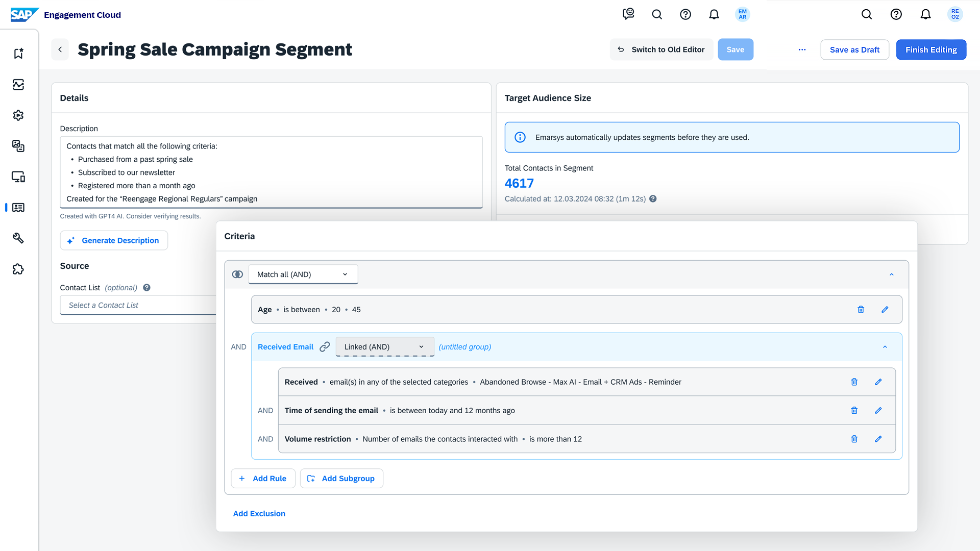The image size is (980, 551).
Task: Click Add Subgroup
Action: coord(341,479)
